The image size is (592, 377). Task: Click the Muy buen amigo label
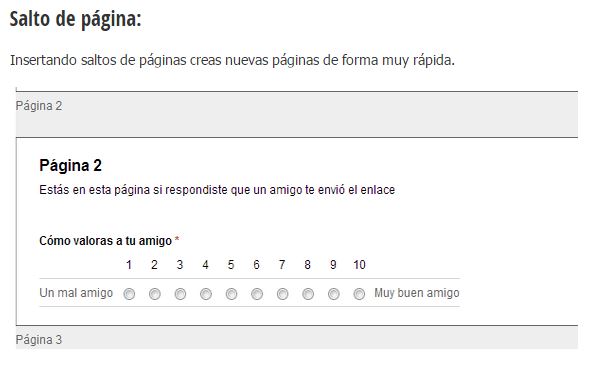click(417, 293)
